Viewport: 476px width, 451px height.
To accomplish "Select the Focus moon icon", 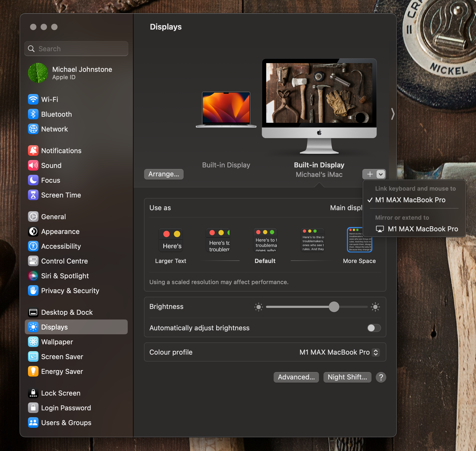I will click(33, 180).
